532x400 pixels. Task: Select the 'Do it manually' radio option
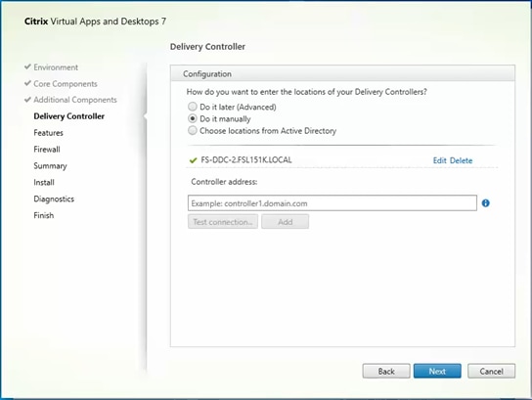pos(193,118)
